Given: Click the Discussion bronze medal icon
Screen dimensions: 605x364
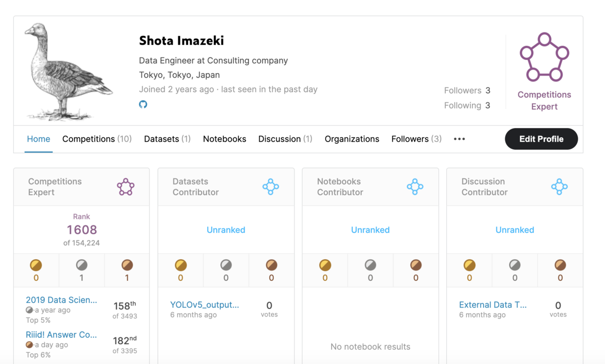Looking at the screenshot, I should (560, 265).
